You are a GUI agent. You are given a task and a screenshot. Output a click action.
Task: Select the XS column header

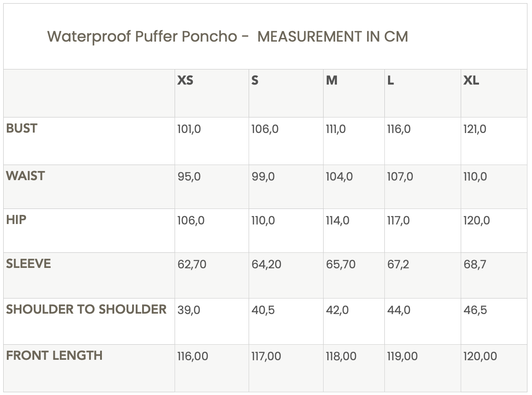coord(185,80)
